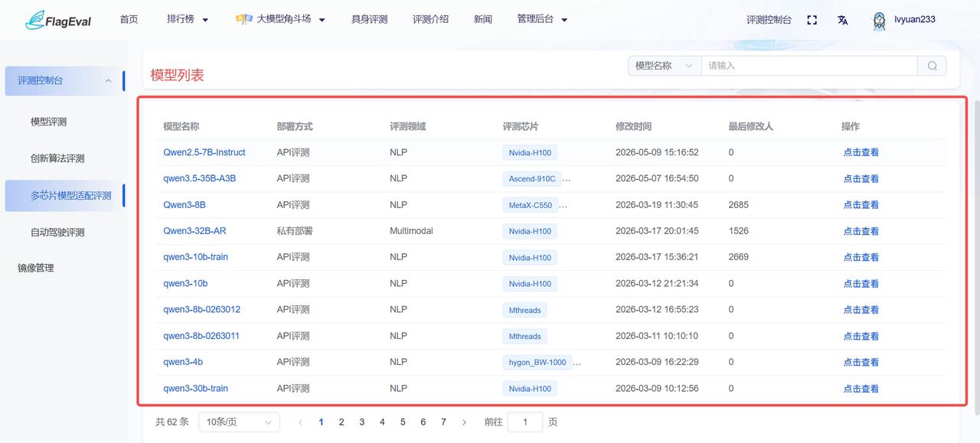Open the qwen3-8b-0263012 model link

pos(201,310)
